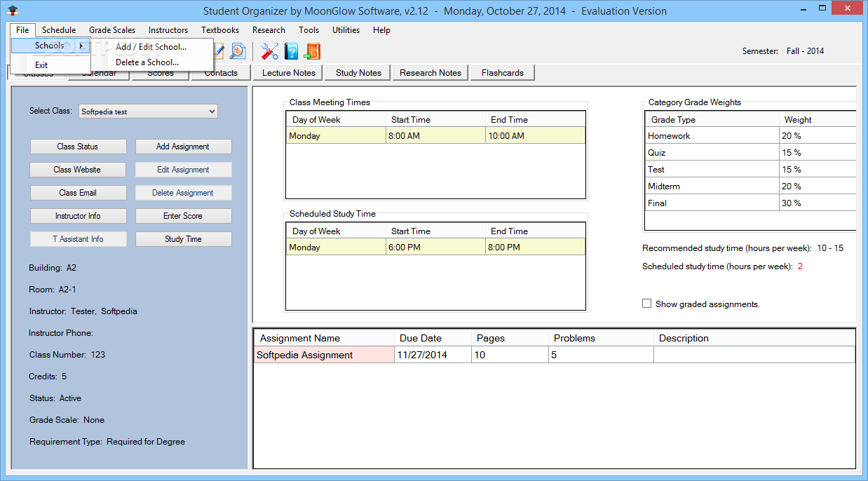Click the Edit Assignment button

[x=183, y=170]
